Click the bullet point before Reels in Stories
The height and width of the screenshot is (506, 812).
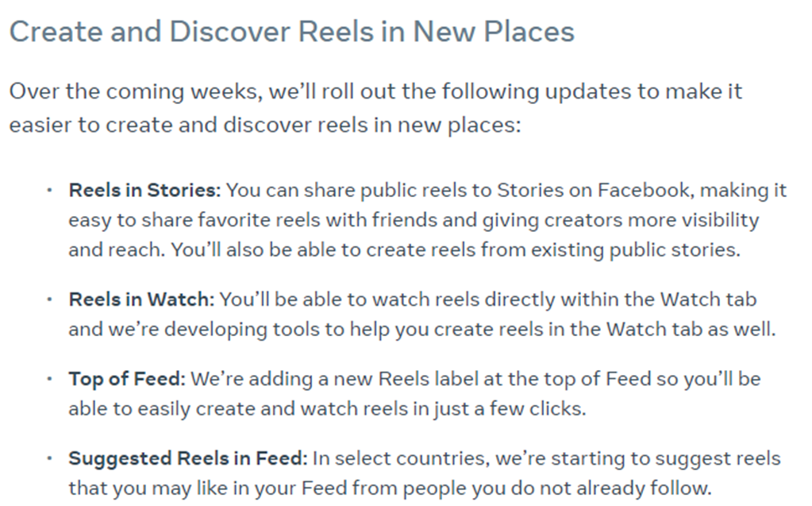[x=50, y=191]
